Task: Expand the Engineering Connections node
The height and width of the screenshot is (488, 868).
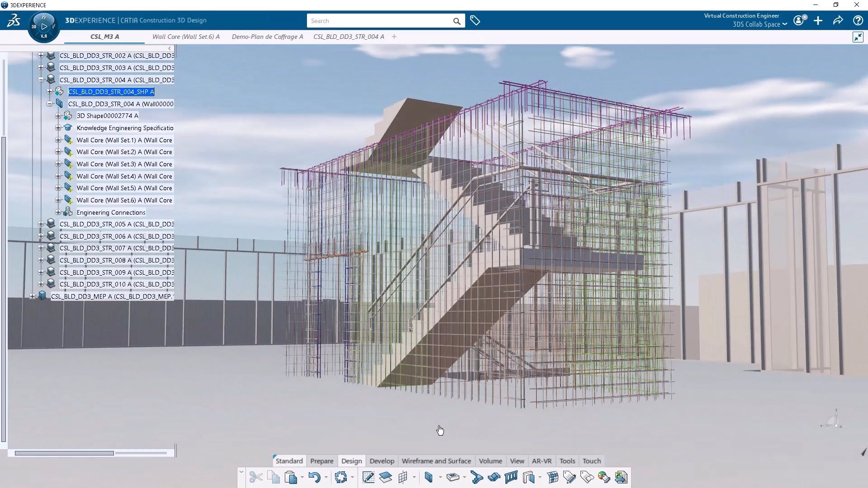Action: [x=58, y=212]
